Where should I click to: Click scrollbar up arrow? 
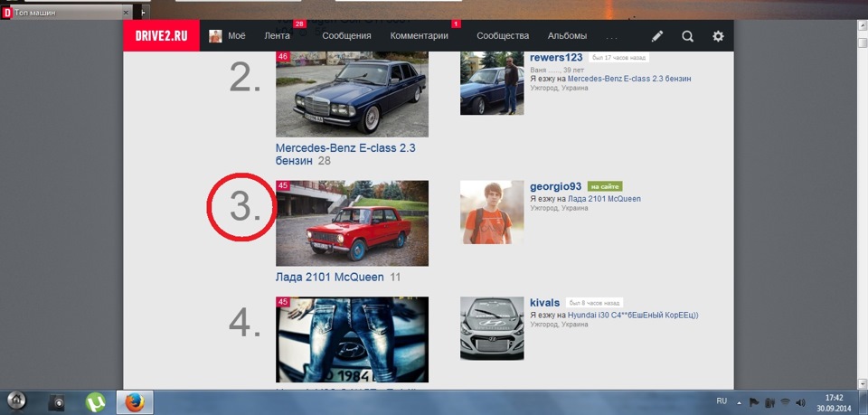click(x=863, y=25)
